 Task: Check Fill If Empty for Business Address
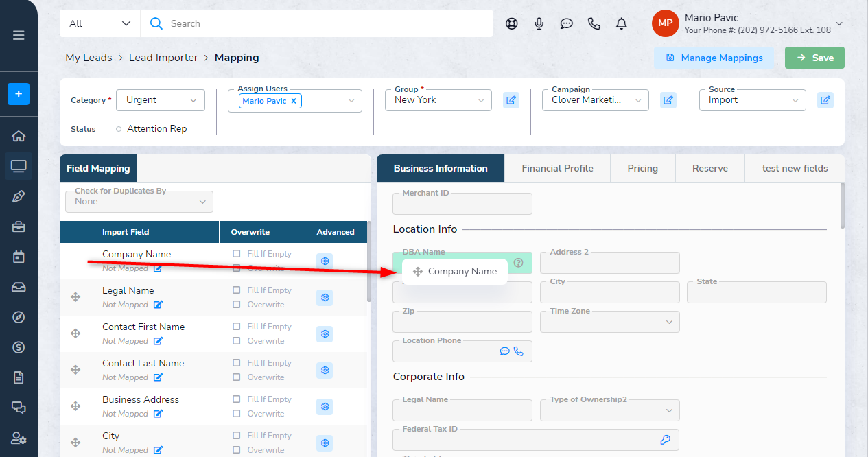237,399
